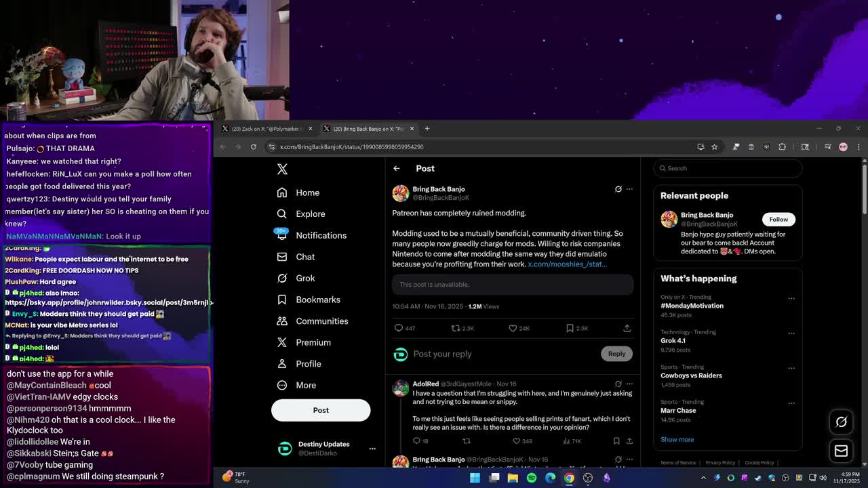This screenshot has width=868, height=488.
Task: Open reply comments icon on main post
Action: pos(399,328)
